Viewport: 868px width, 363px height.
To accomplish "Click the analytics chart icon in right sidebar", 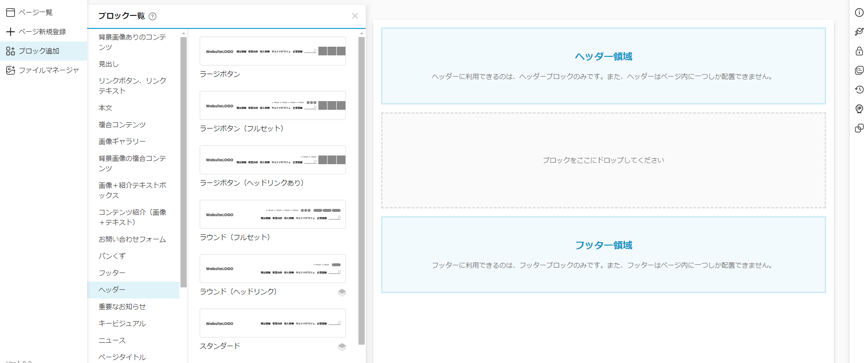I will (859, 32).
